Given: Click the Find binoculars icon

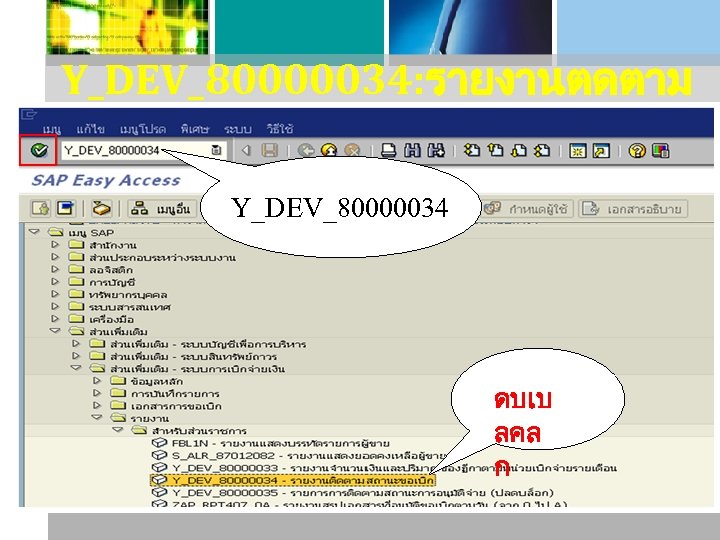Looking at the screenshot, I should coord(412,150).
